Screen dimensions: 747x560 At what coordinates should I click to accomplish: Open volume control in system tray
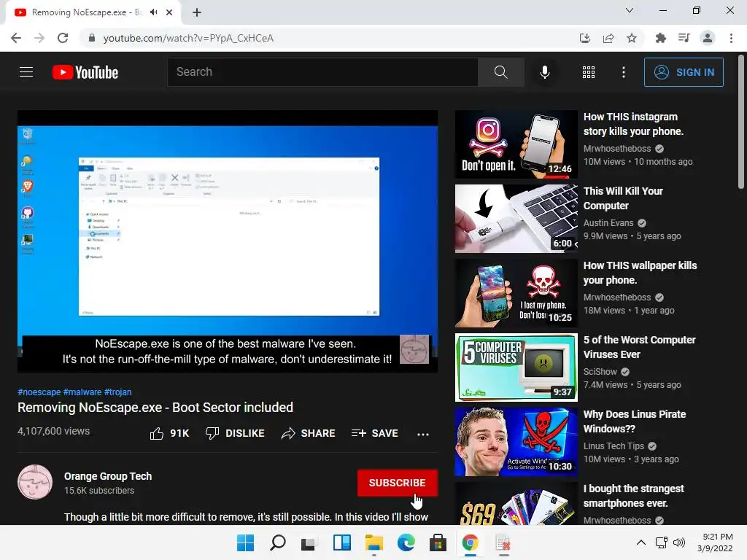[679, 542]
